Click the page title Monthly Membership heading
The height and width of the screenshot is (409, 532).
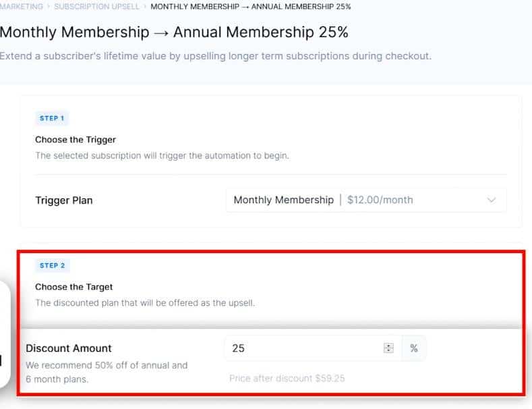(174, 32)
